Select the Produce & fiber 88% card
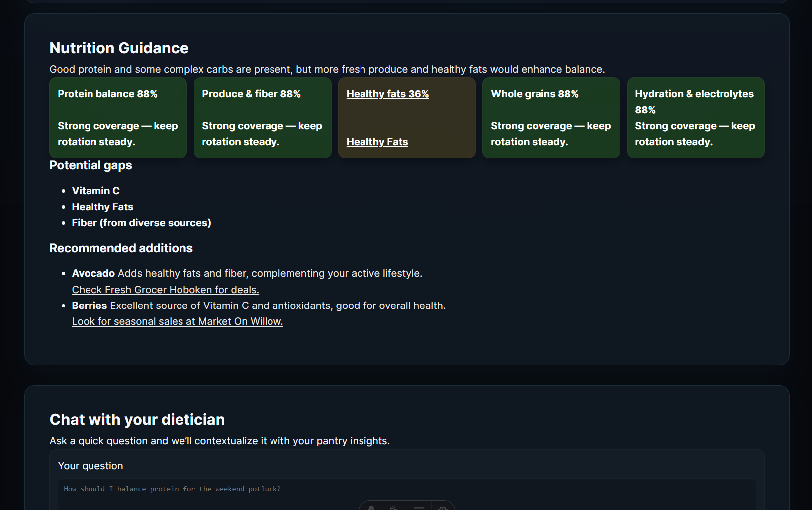 click(x=263, y=117)
